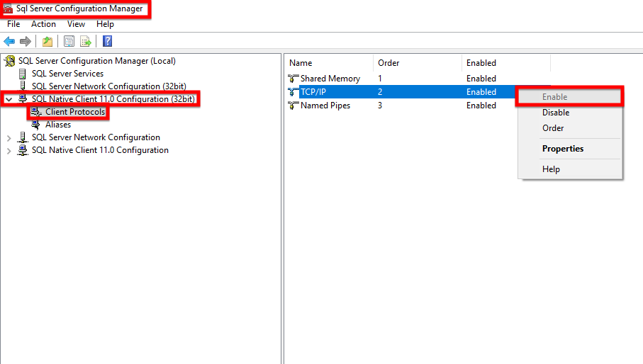Click the Properties toolbar icon

coord(69,41)
